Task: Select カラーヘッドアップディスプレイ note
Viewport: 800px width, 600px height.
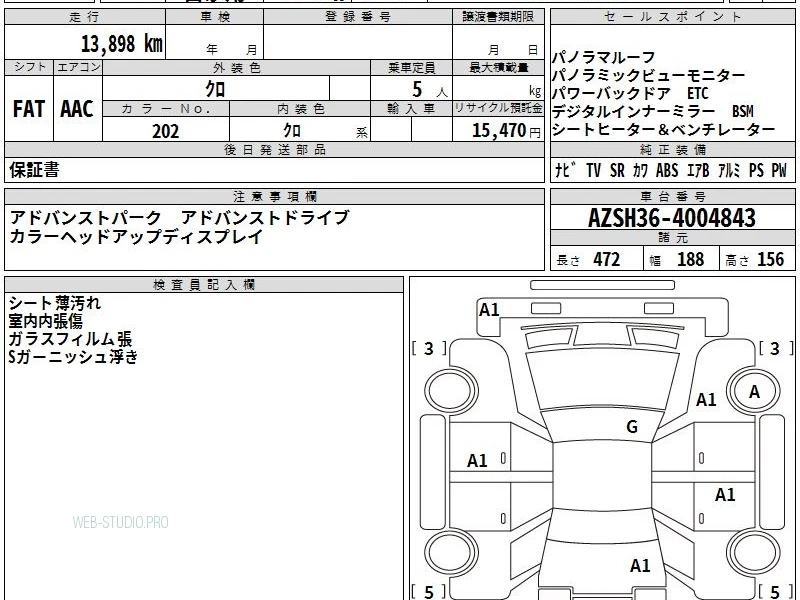Action: (136, 236)
